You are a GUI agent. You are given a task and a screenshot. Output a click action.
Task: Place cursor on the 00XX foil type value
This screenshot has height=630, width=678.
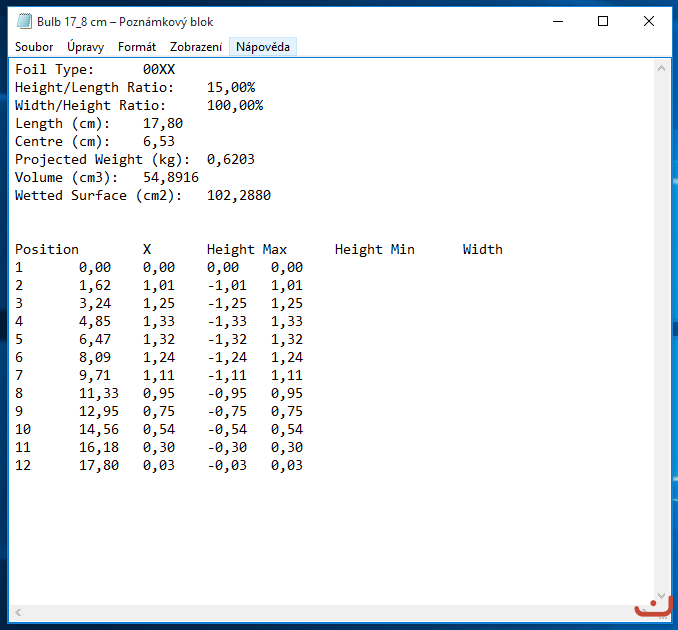pyautogui.click(x=159, y=70)
